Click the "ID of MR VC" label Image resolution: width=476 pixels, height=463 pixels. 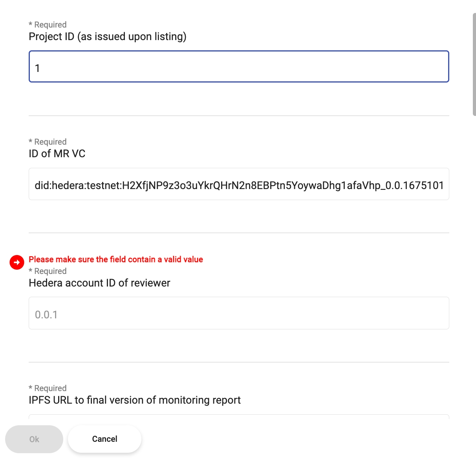tap(57, 154)
